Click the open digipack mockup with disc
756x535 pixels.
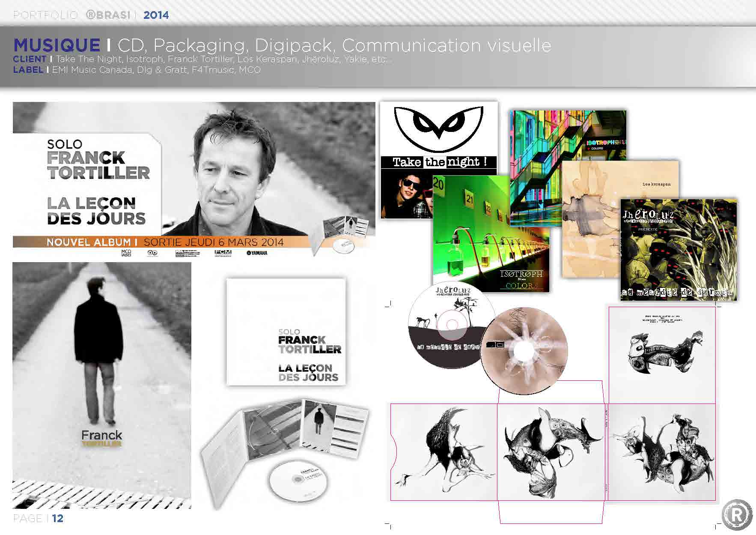(286, 449)
